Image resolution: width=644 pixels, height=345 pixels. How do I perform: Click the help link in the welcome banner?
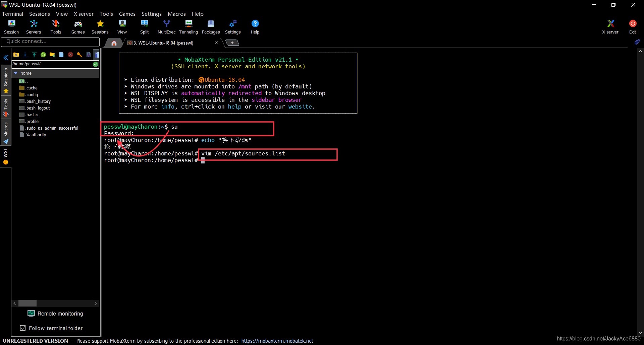click(x=234, y=107)
